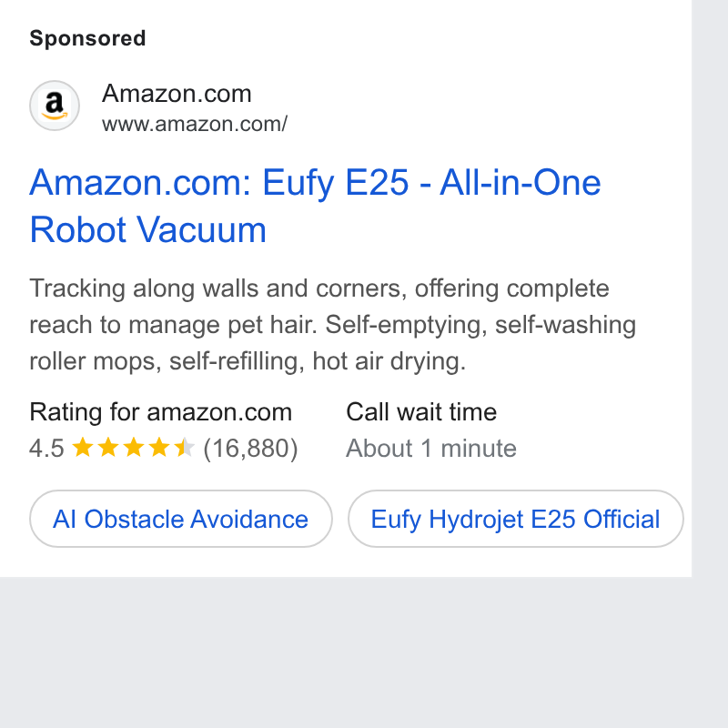Open the Eufy E25 Robot Vacuum headline link
This screenshot has width=728, height=728.
click(315, 206)
